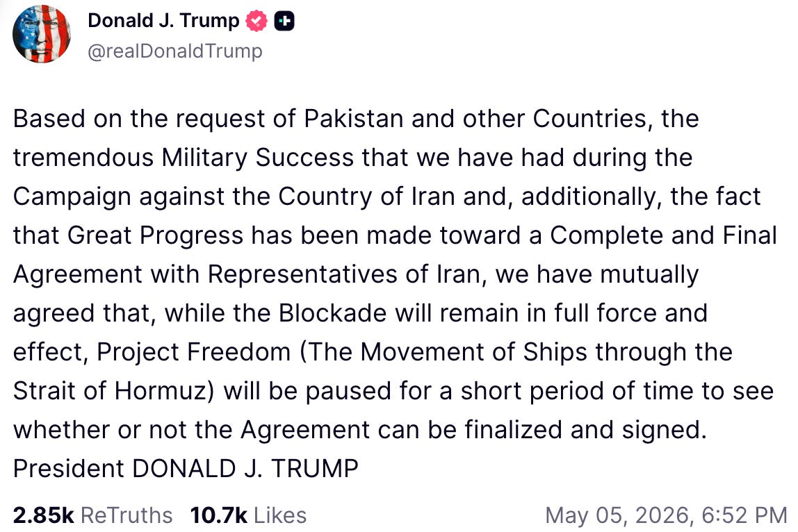Open the Donald J. Trump display name
798x532 pixels.
click(163, 21)
